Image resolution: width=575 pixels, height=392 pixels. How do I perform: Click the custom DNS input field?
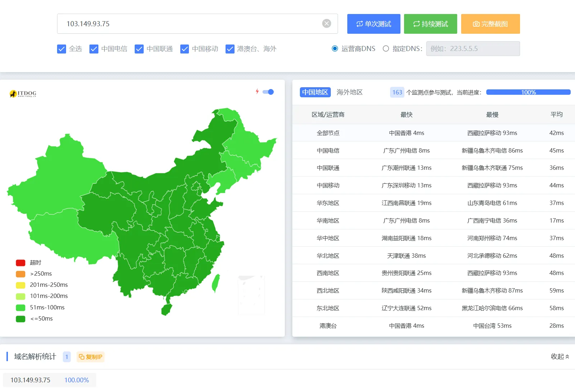(473, 49)
